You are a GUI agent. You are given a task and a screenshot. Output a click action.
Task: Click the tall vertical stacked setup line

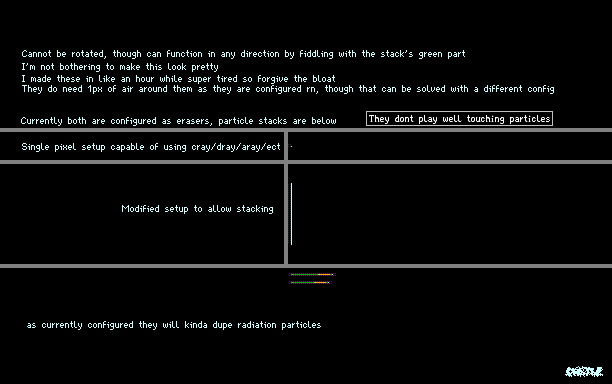[x=292, y=214]
